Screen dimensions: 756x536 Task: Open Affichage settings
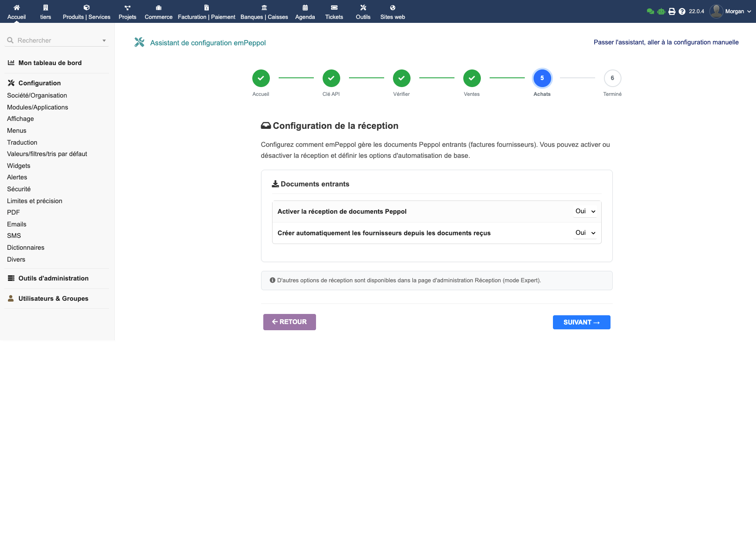(20, 119)
